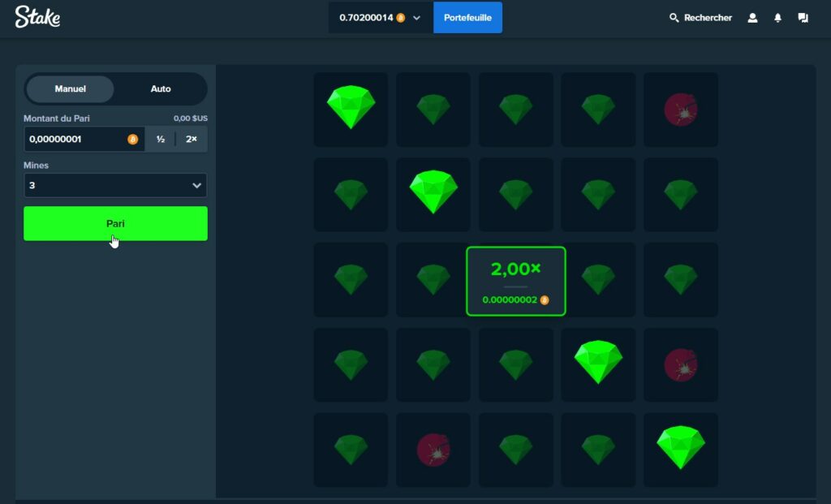Expand the Mines count dropdown
The width and height of the screenshot is (831, 504).
(115, 185)
